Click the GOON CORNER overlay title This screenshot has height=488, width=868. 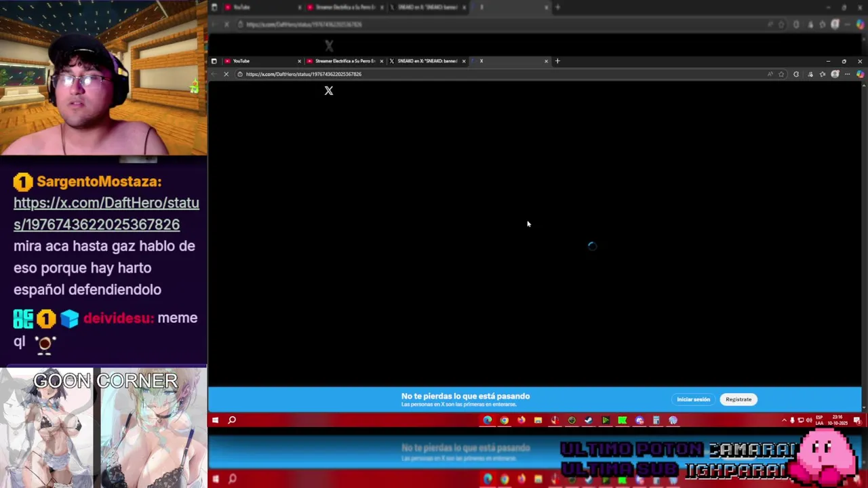click(105, 381)
